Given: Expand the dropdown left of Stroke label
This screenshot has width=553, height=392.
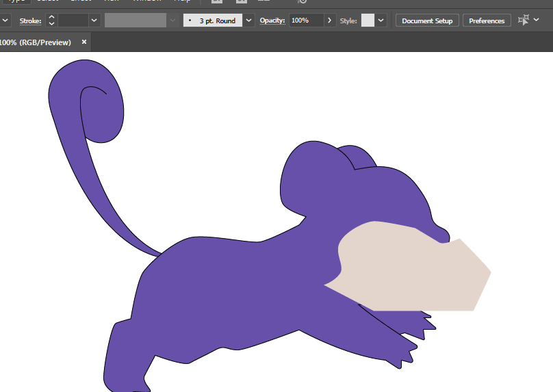Looking at the screenshot, I should 5,21.
